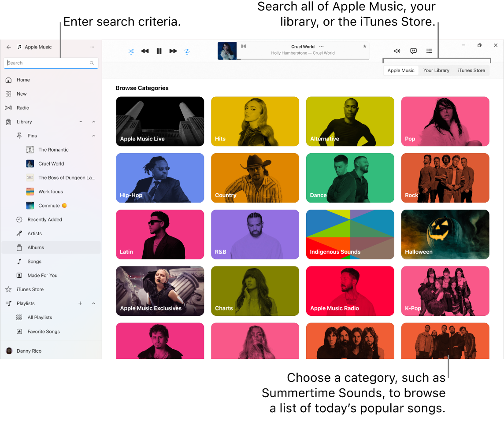The image size is (504, 421).
Task: Select Albums in the library
Action: click(x=51, y=247)
